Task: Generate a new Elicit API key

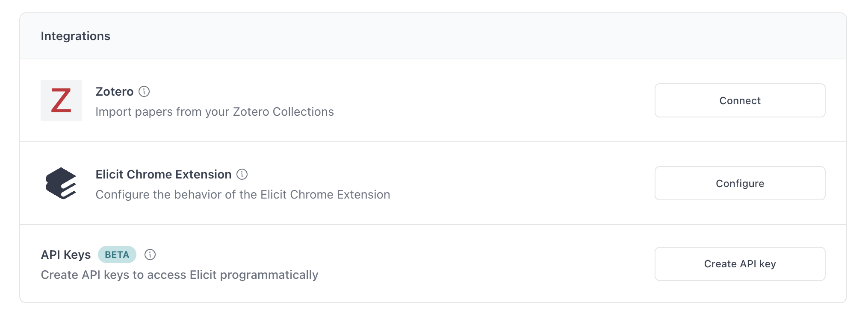Action: [740, 264]
